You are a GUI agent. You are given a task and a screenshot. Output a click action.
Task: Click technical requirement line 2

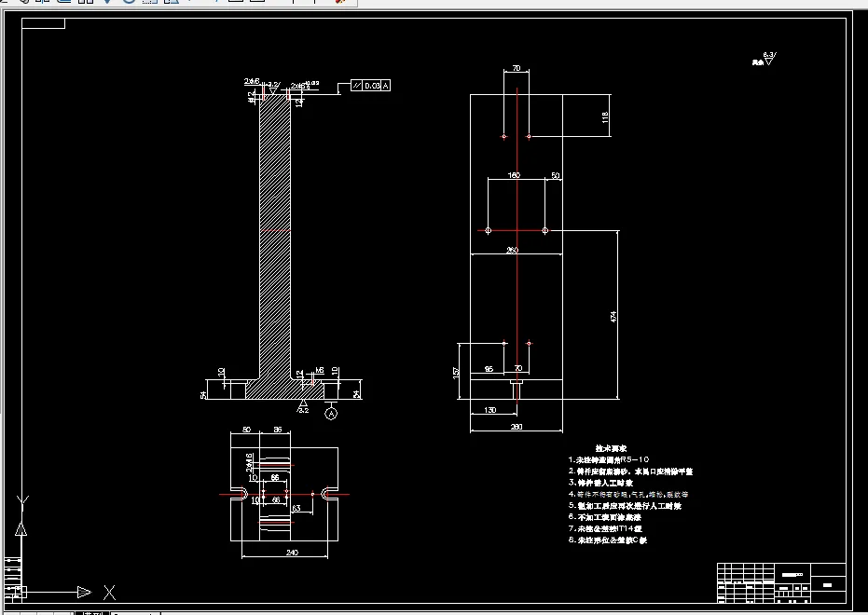pyautogui.click(x=630, y=471)
